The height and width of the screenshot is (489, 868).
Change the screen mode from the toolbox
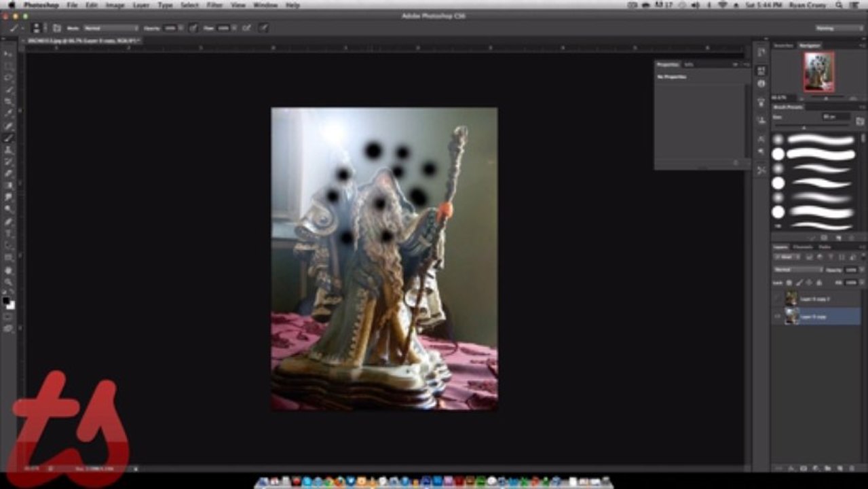tap(9, 328)
